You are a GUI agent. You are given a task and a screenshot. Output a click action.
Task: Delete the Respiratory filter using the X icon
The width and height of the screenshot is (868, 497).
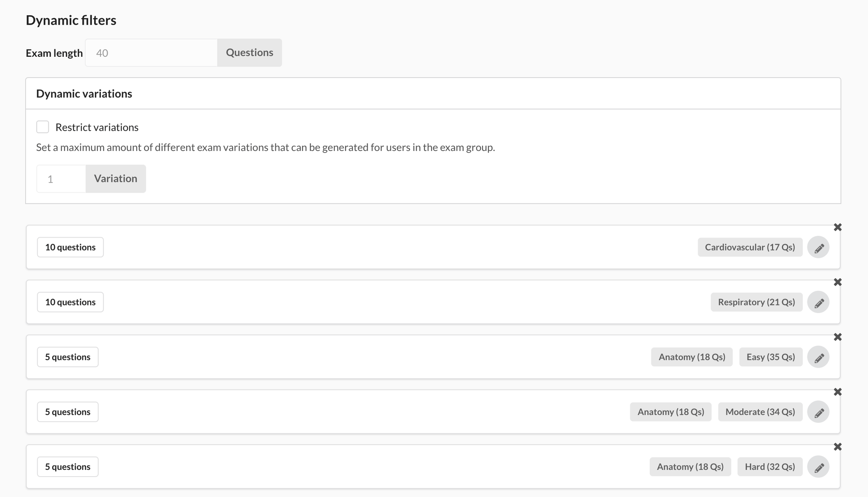click(x=838, y=282)
